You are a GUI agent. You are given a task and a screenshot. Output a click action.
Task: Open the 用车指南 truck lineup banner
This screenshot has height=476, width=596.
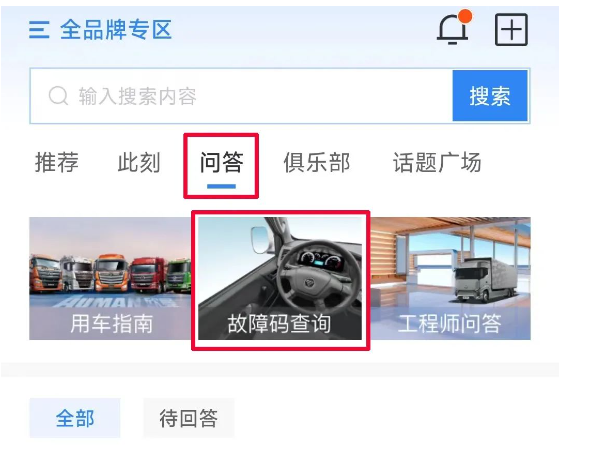(110, 278)
